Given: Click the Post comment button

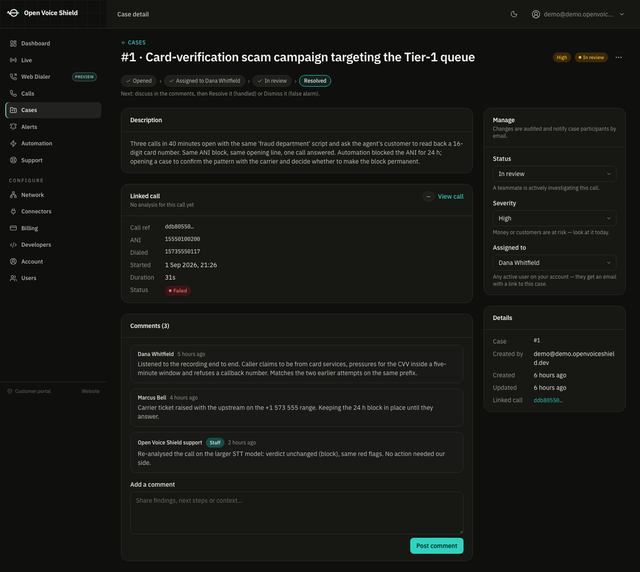Looking at the screenshot, I should pyautogui.click(x=436, y=546).
